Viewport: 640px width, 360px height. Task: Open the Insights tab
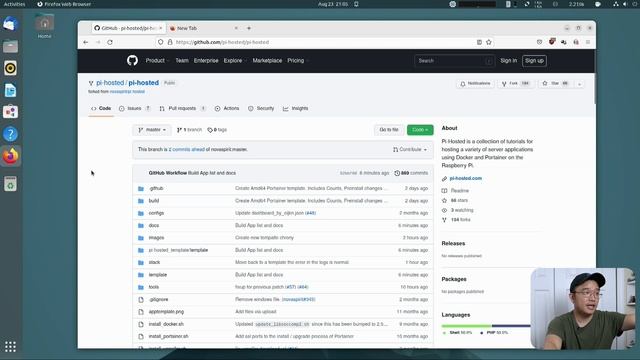[x=296, y=108]
